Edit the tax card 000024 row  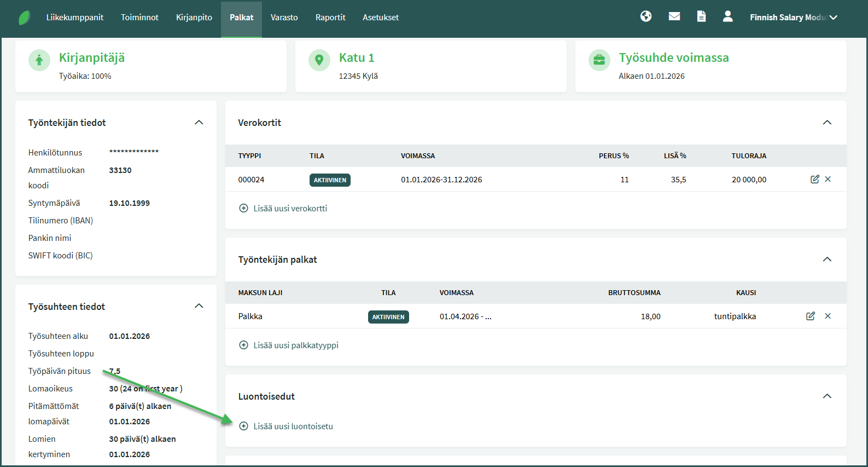coord(814,179)
